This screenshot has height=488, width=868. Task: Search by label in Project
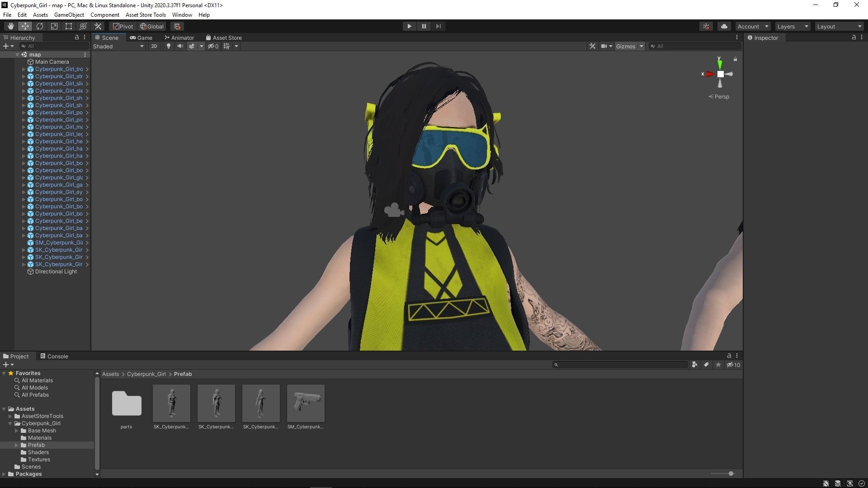pos(706,365)
